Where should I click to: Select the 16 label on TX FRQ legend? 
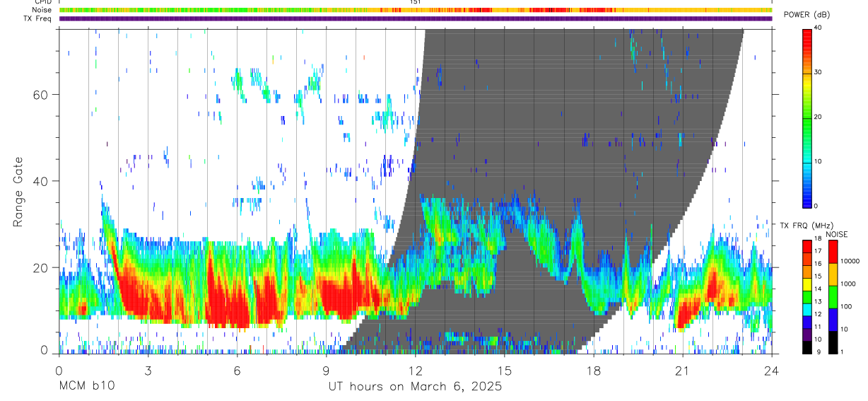[x=818, y=264]
